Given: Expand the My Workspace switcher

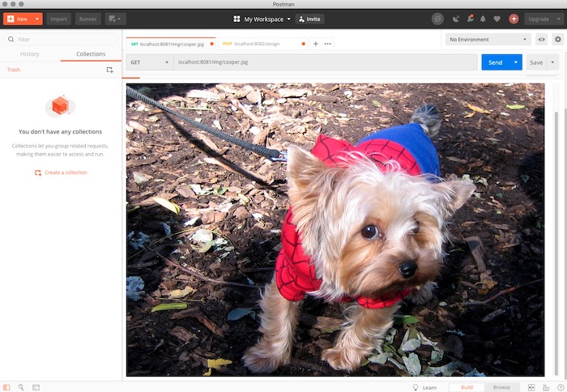Looking at the screenshot, I should tap(262, 19).
